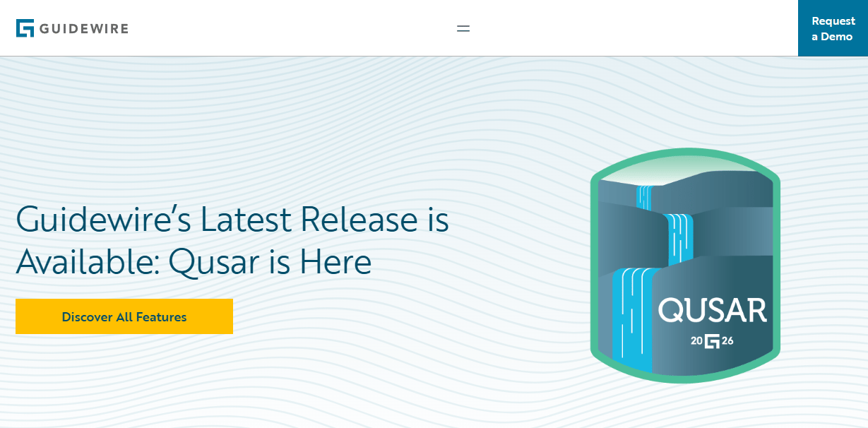The height and width of the screenshot is (428, 868).
Task: Open the hamburger navigation menu
Action: coord(463,29)
